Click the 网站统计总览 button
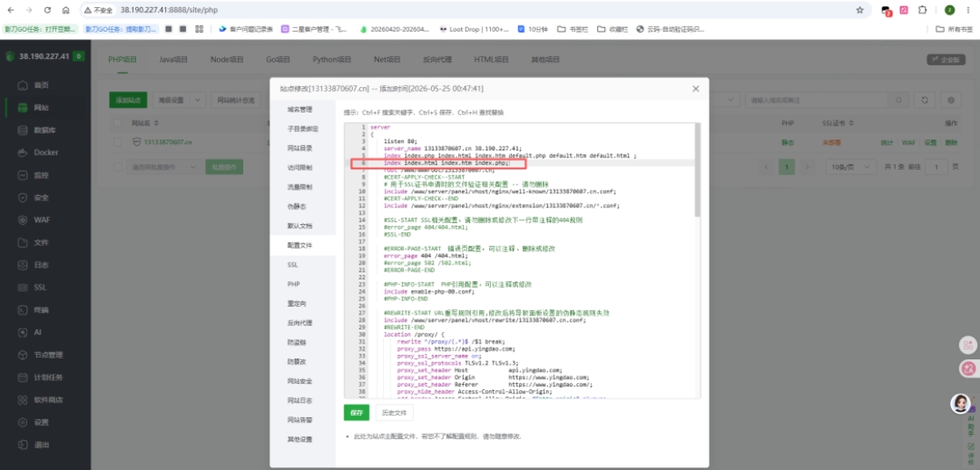This screenshot has width=980, height=470. [235, 100]
